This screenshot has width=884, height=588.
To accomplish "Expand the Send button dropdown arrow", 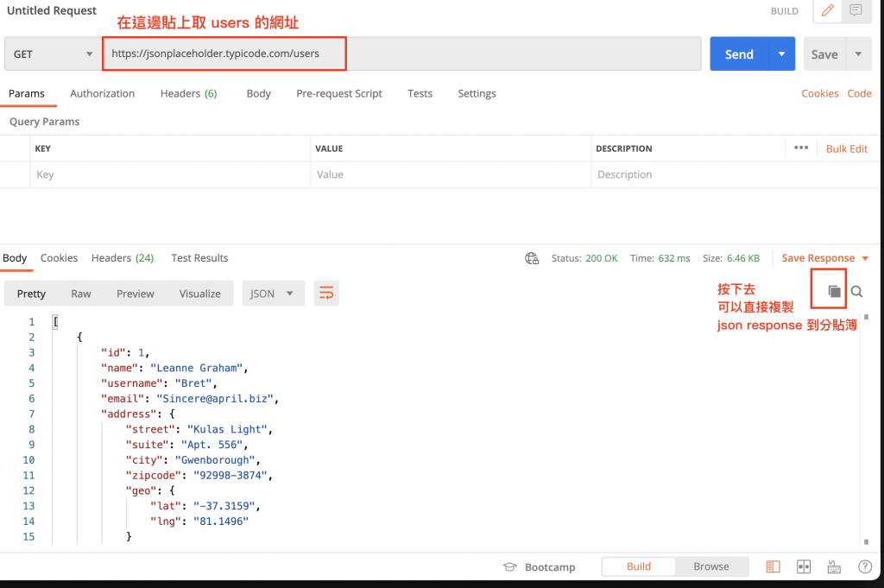I will click(x=782, y=54).
